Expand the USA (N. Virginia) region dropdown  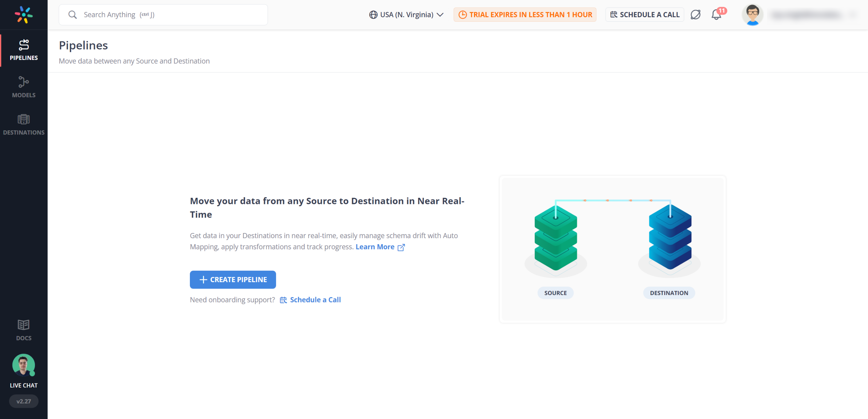pyautogui.click(x=406, y=15)
